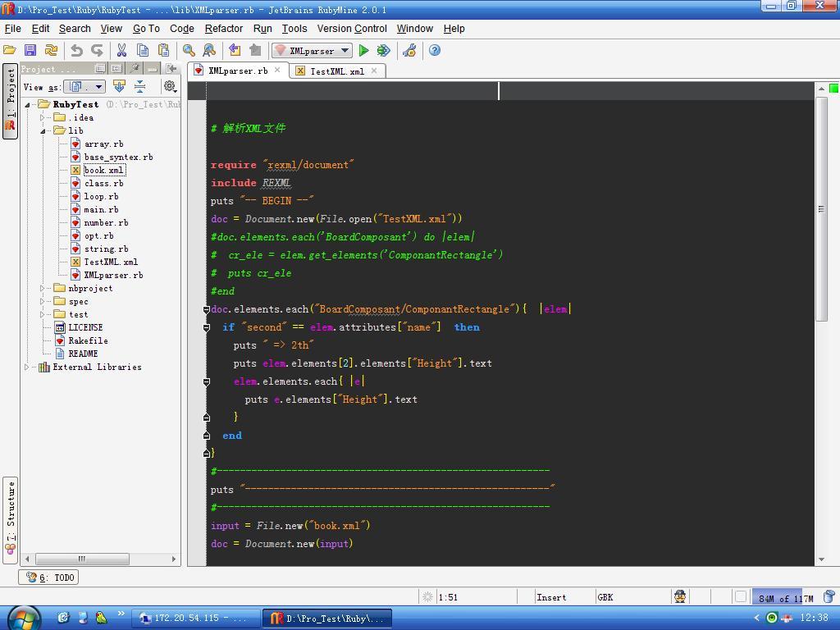Show hidden tray icons arrow
Image resolution: width=840 pixels, height=630 pixels.
(756, 618)
